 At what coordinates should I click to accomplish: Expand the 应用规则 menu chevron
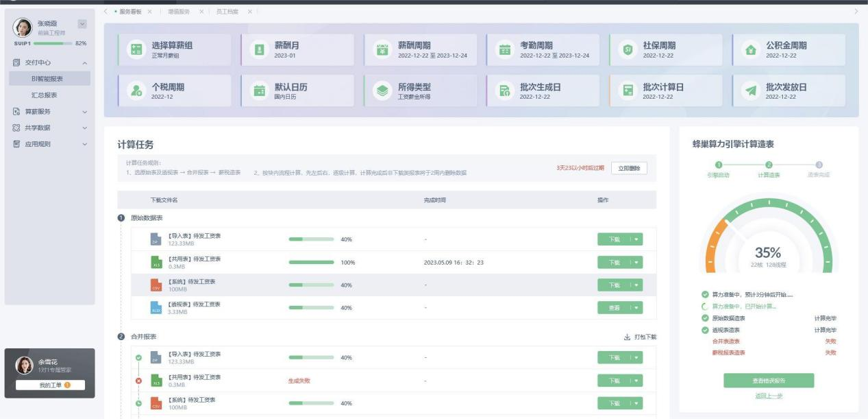coord(85,145)
